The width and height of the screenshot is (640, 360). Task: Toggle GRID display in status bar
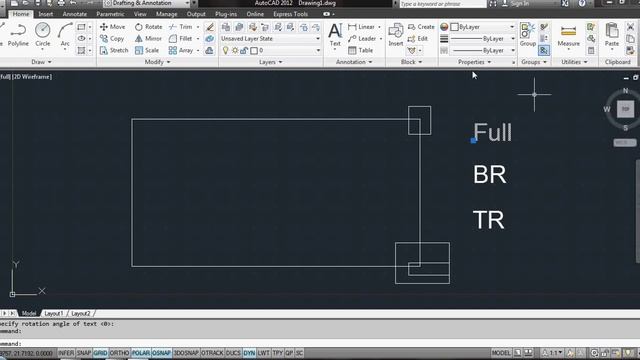[100, 353]
